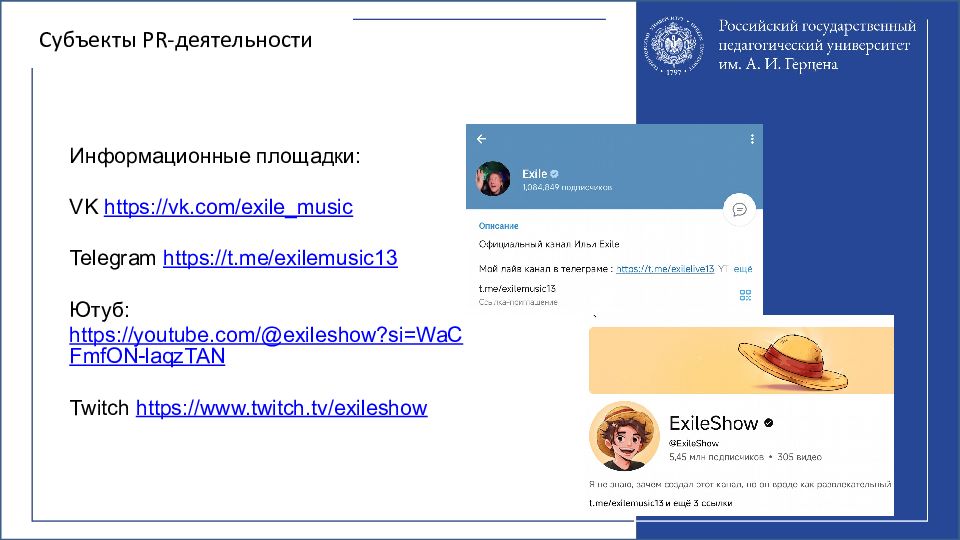Click '1,084,849 подписчиков' subscriber count
Screen dimensions: 960x540
[x=567, y=187]
